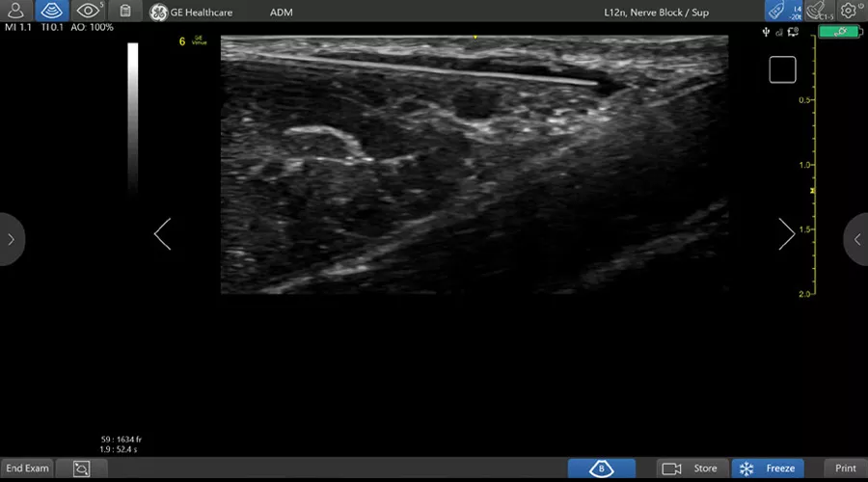868x482 pixels.
Task: Click the grayscale gain bar
Action: [133, 118]
